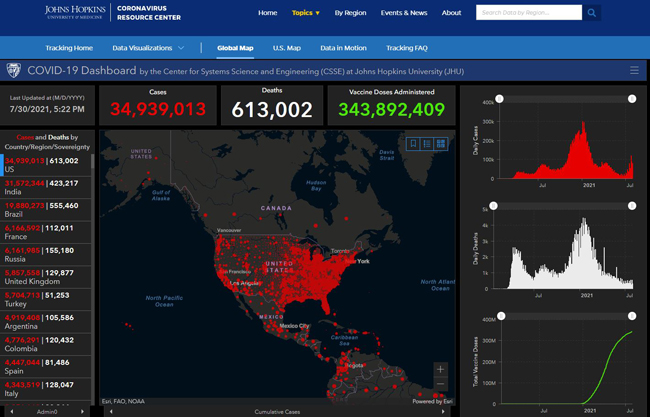Click the Admin0 tab label
This screenshot has height=417, width=650.
(x=47, y=412)
